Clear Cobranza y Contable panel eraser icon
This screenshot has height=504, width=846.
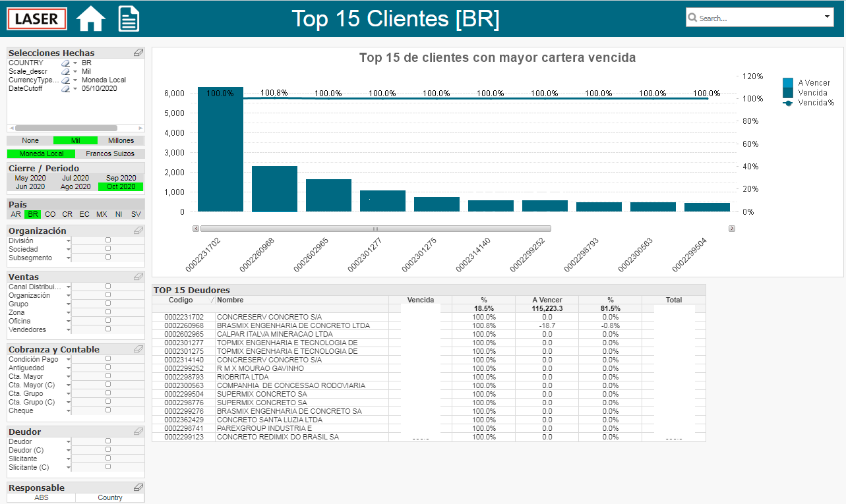click(x=138, y=349)
